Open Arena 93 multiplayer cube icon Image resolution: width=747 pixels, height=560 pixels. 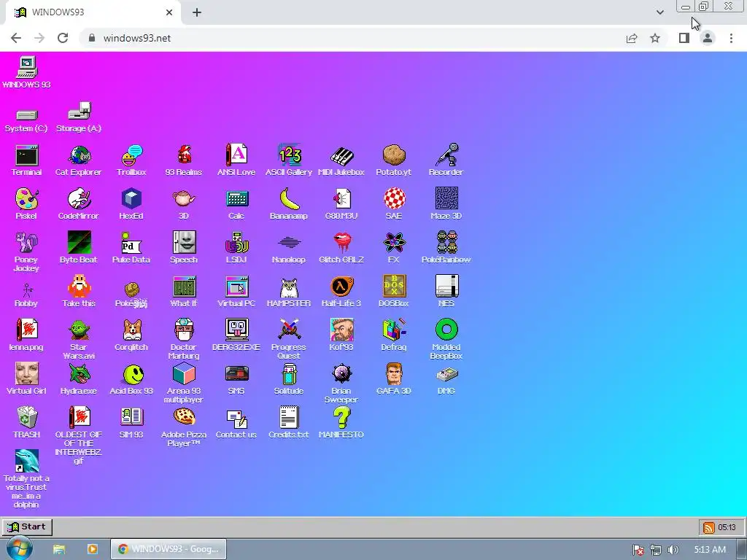point(184,383)
